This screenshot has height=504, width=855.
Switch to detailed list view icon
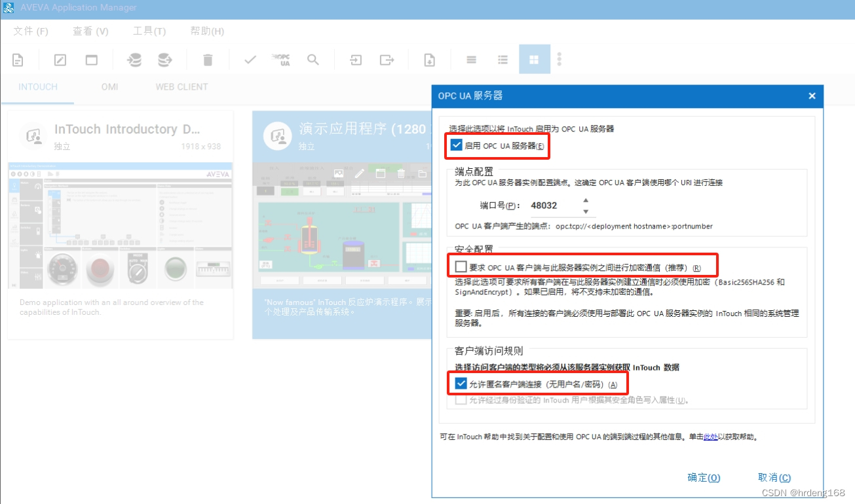[x=503, y=60]
